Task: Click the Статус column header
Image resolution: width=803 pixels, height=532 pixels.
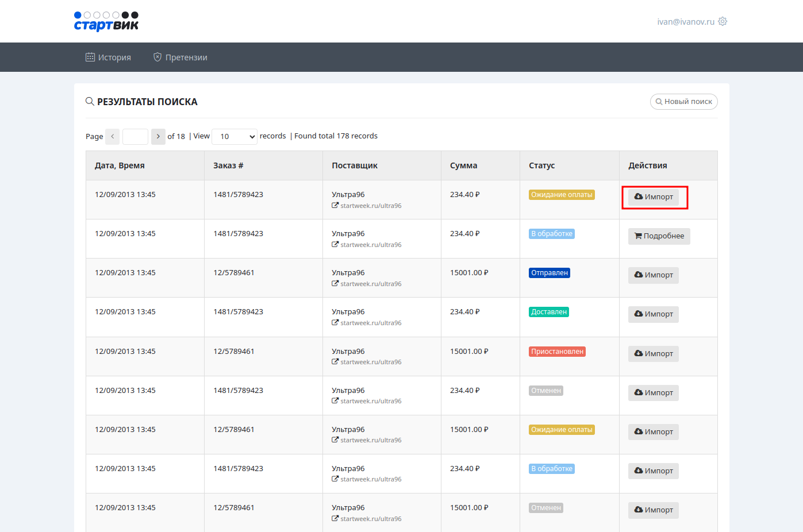Action: pyautogui.click(x=541, y=165)
